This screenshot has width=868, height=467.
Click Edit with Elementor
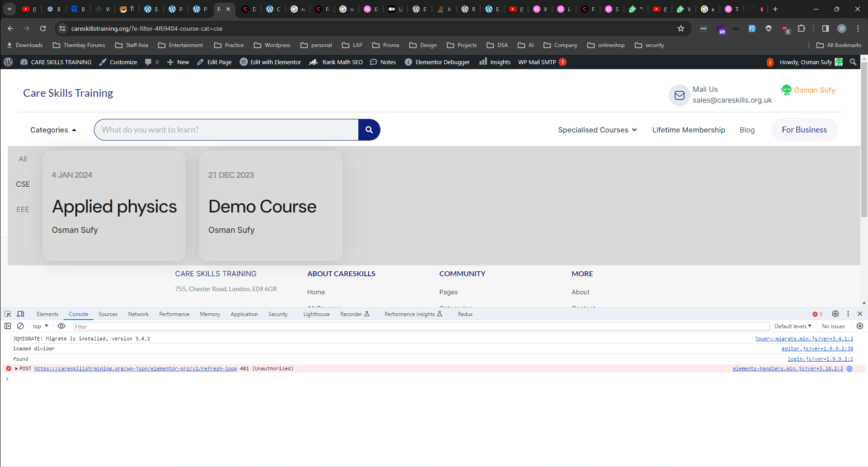point(270,62)
